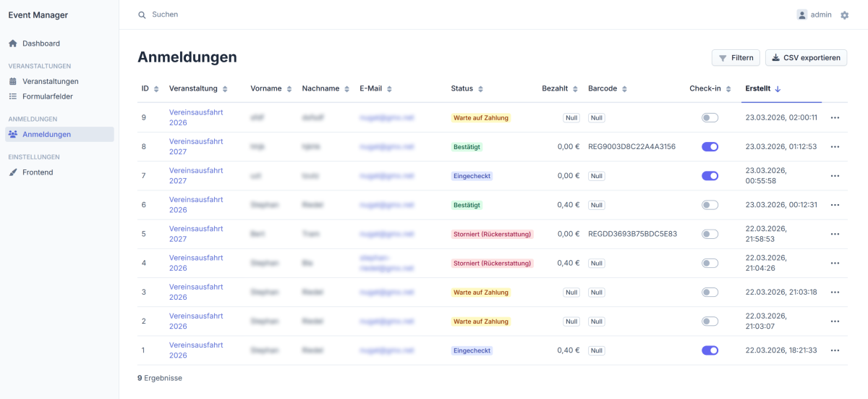Image resolution: width=868 pixels, height=399 pixels.
Task: Open Vereinsausfahrt 2027 link in row 7
Action: tap(196, 176)
